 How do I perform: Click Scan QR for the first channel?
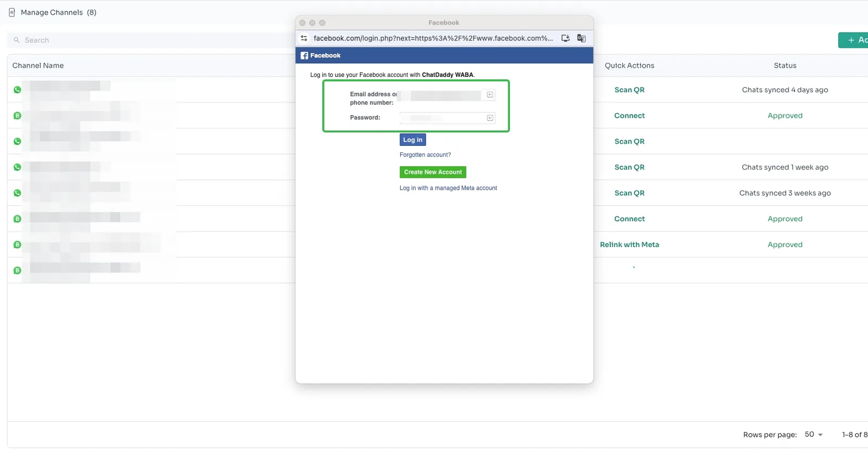tap(629, 90)
